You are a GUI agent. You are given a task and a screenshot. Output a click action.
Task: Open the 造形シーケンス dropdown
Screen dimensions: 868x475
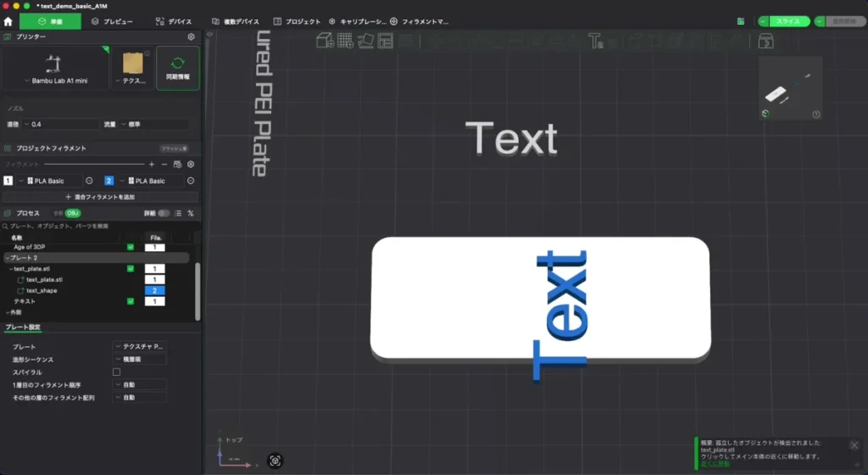click(140, 360)
